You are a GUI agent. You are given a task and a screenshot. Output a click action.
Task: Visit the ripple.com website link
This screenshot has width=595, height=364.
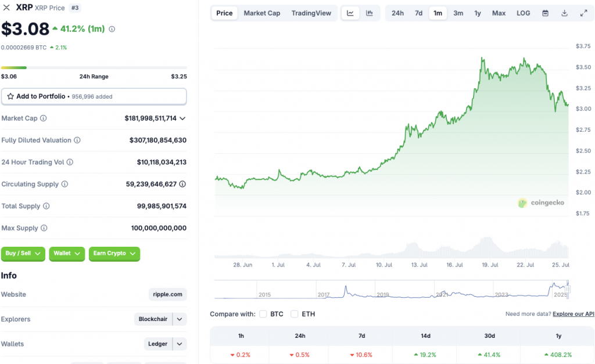[x=167, y=294]
